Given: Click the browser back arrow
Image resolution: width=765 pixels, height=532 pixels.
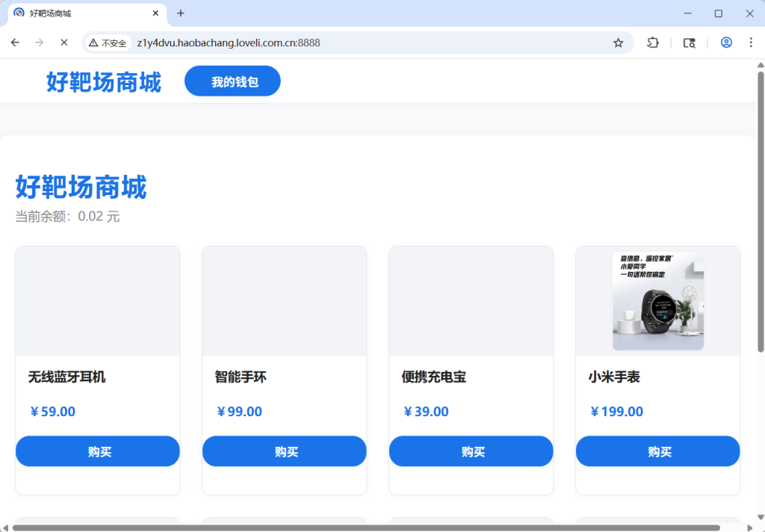Looking at the screenshot, I should [15, 43].
